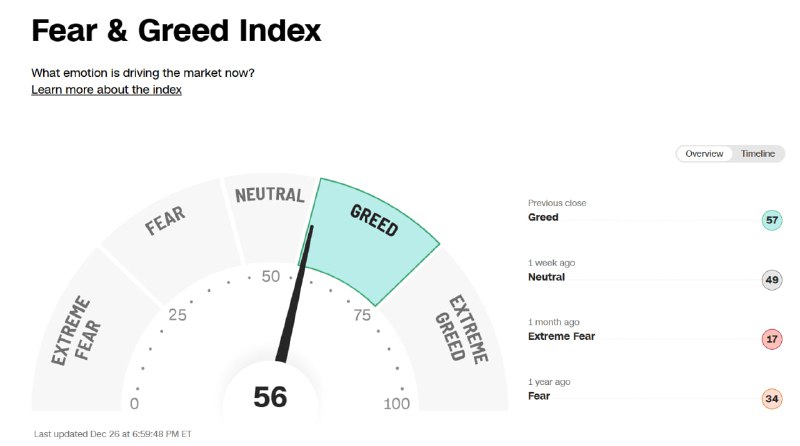Click the Previous close Greed label
This screenshot has height=446, width=800.
click(543, 217)
